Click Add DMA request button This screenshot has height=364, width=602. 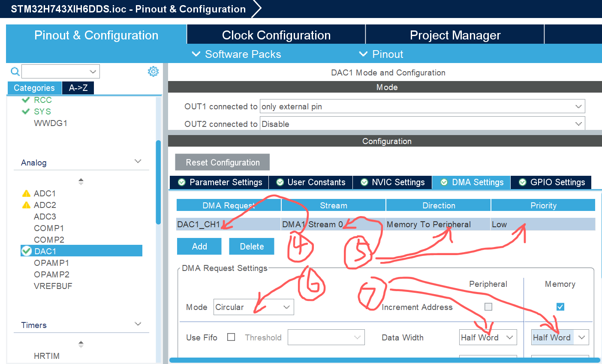(199, 246)
